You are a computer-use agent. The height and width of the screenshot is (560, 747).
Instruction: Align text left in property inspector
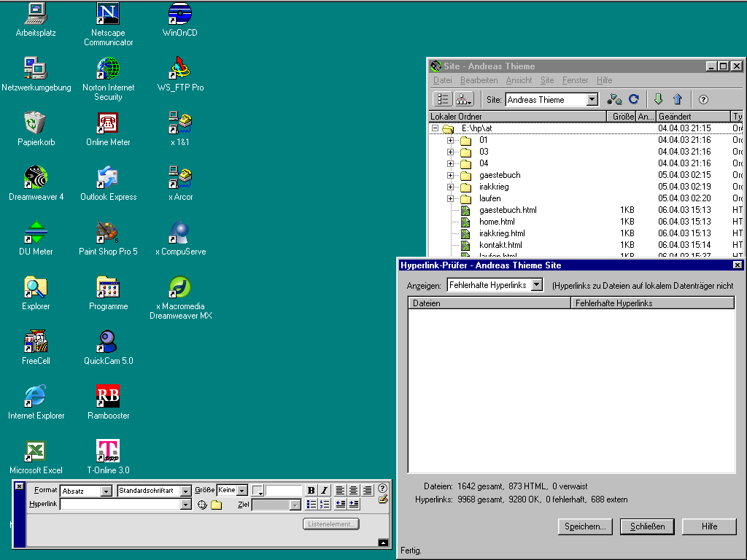click(340, 490)
